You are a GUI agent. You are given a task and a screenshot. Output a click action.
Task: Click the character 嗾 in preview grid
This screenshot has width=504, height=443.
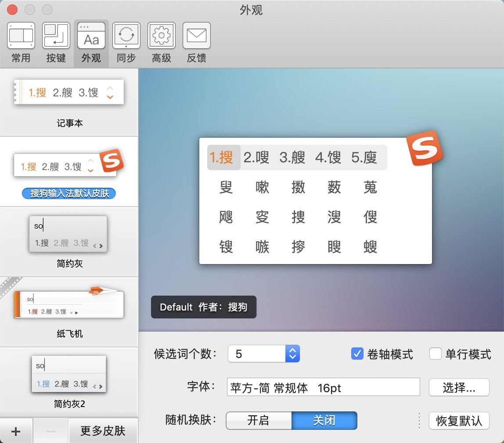click(x=262, y=247)
